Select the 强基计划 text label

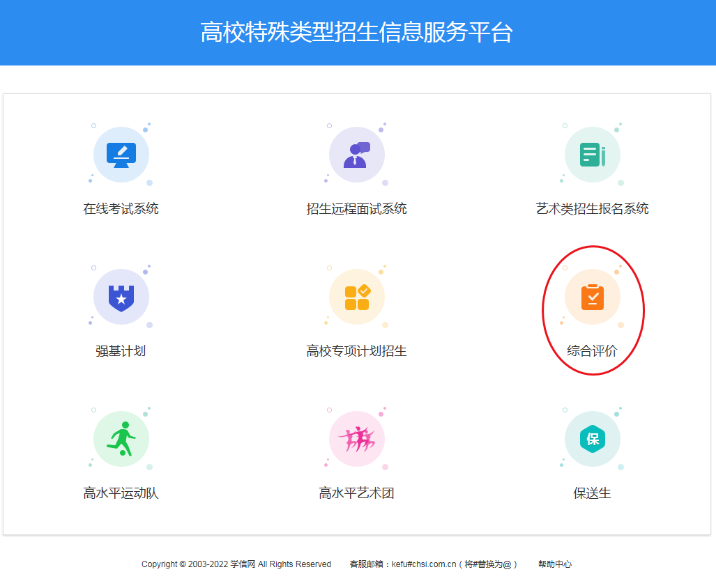pyautogui.click(x=121, y=351)
